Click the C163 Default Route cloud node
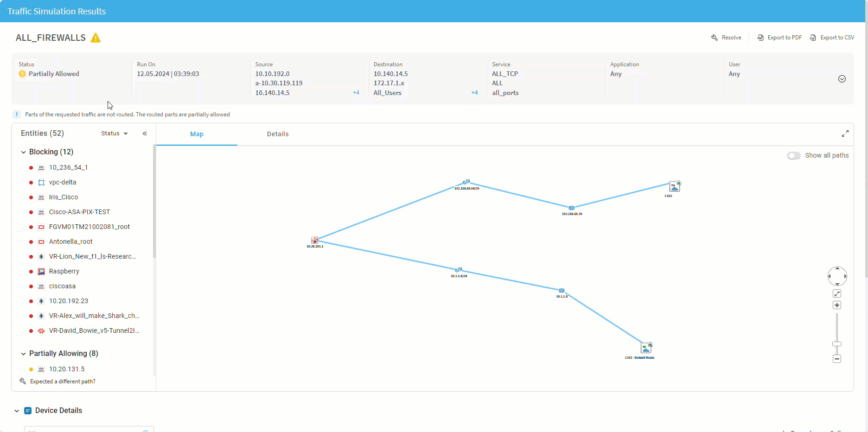Image resolution: width=868 pixels, height=432 pixels. [x=646, y=348]
